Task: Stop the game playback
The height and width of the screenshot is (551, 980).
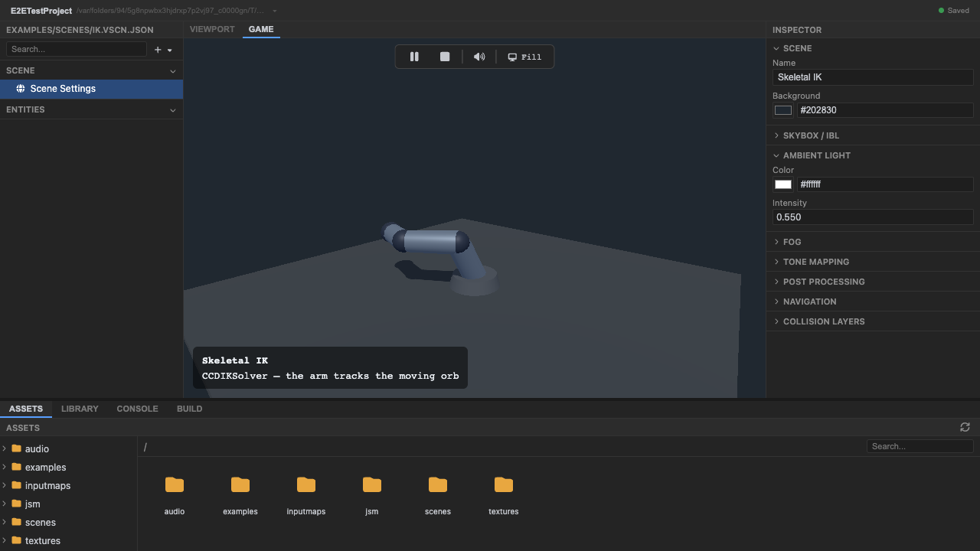Action: pos(445,57)
